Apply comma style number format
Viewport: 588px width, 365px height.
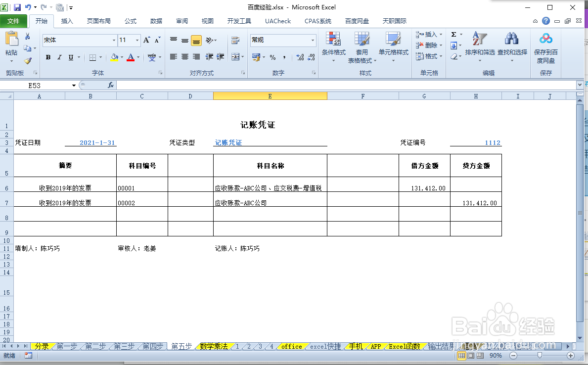[284, 57]
